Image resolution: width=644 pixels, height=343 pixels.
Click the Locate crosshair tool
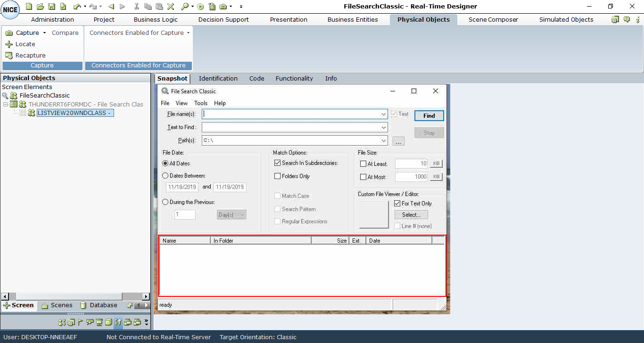pyautogui.click(x=20, y=44)
